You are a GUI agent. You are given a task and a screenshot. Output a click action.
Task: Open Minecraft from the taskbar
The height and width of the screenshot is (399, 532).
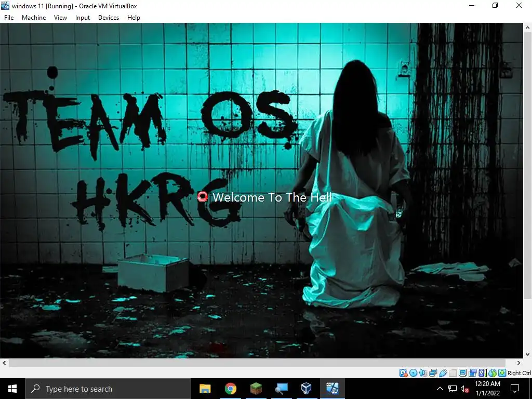point(256,389)
